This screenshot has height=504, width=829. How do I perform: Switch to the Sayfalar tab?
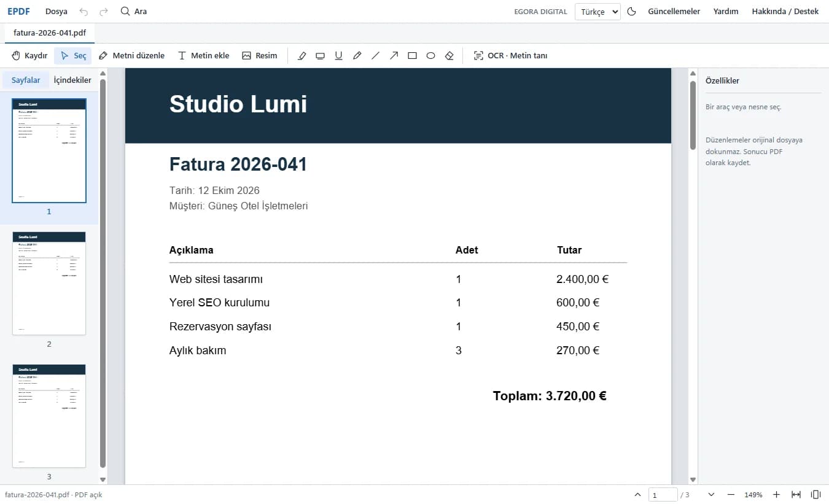click(x=26, y=80)
